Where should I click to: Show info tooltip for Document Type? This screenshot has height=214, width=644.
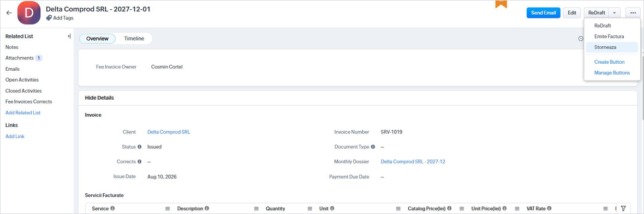coord(373,147)
